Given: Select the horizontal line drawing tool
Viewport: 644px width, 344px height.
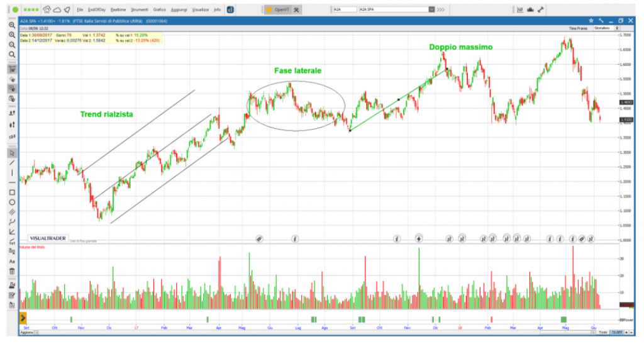Looking at the screenshot, I should point(12,182).
